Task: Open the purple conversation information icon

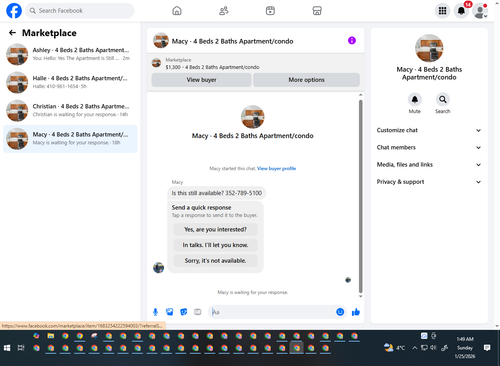Action: click(x=352, y=40)
